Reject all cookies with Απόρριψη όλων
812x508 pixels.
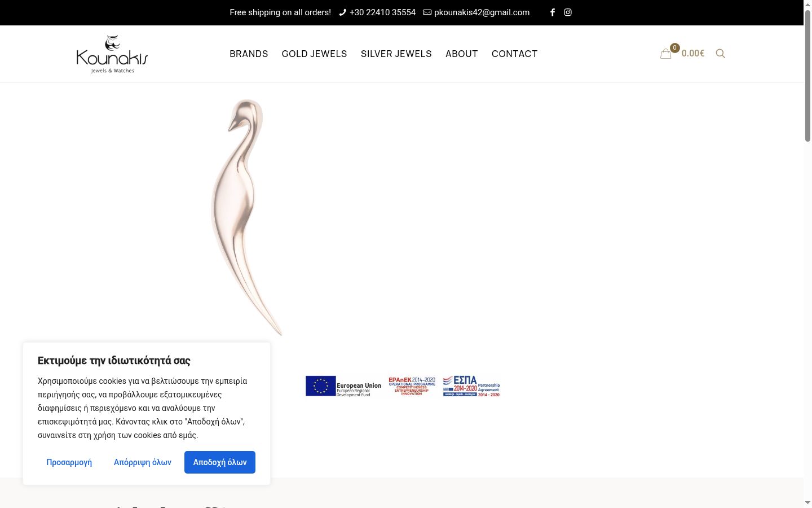point(143,462)
